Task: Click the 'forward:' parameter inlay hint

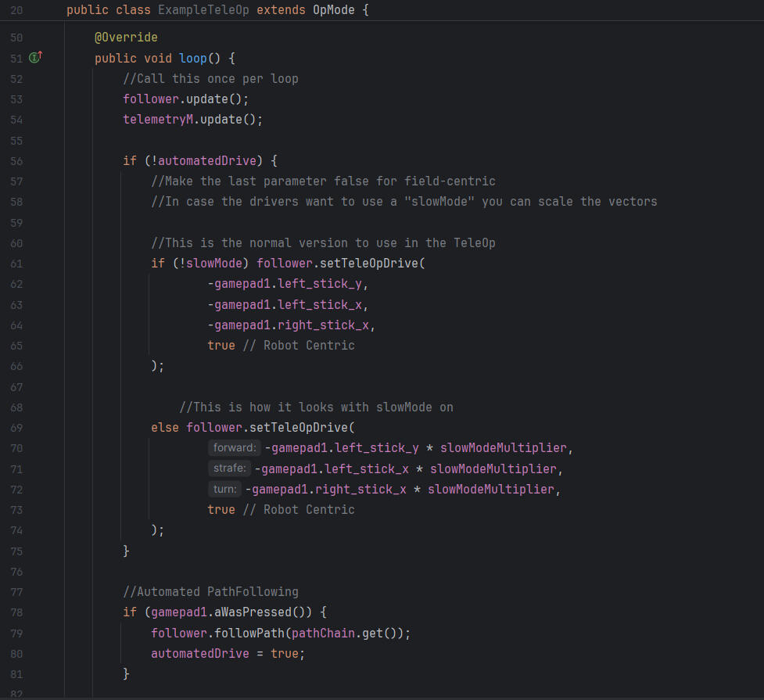Action: click(x=235, y=448)
